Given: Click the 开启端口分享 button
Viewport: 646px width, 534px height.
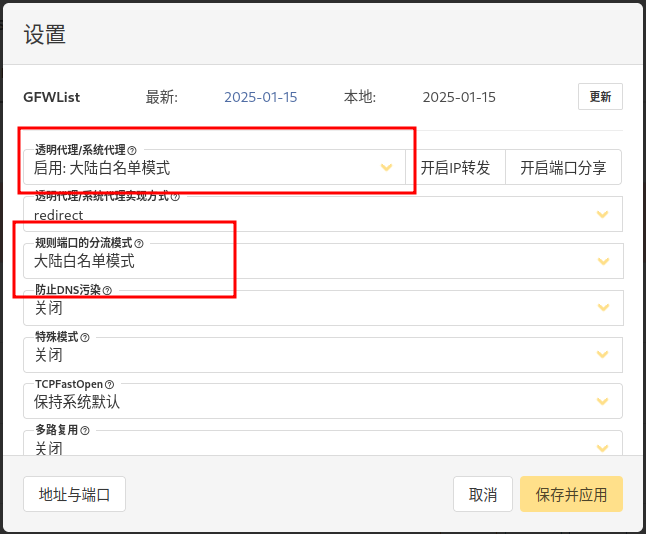Looking at the screenshot, I should (x=563, y=168).
